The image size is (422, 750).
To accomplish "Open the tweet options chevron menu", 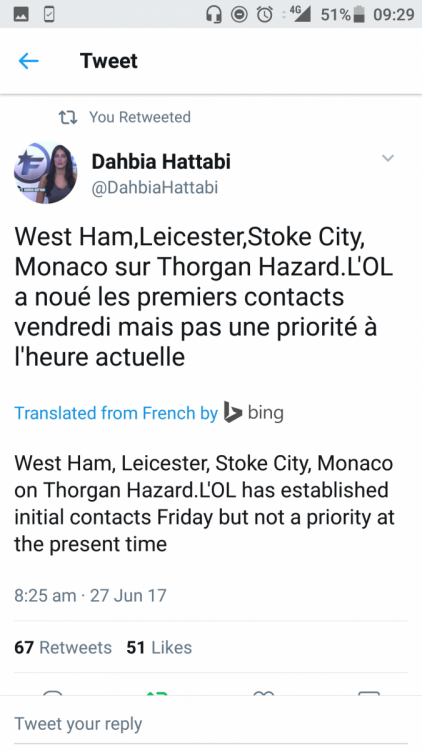I will [388, 158].
